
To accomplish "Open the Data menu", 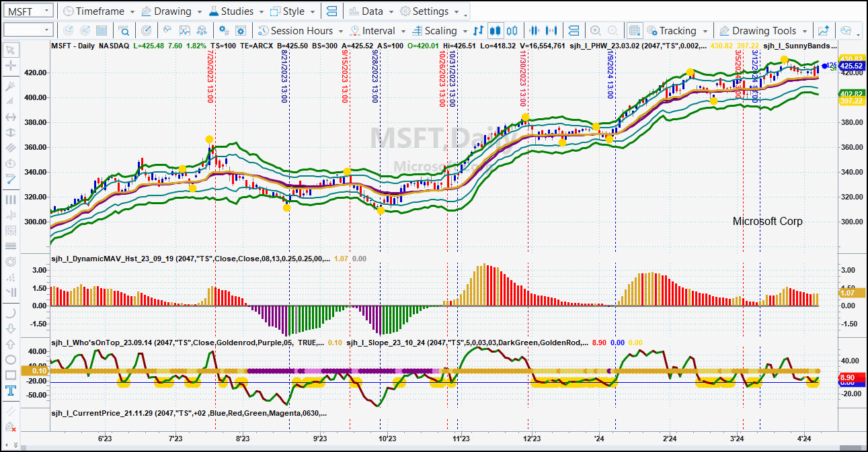I will (371, 11).
